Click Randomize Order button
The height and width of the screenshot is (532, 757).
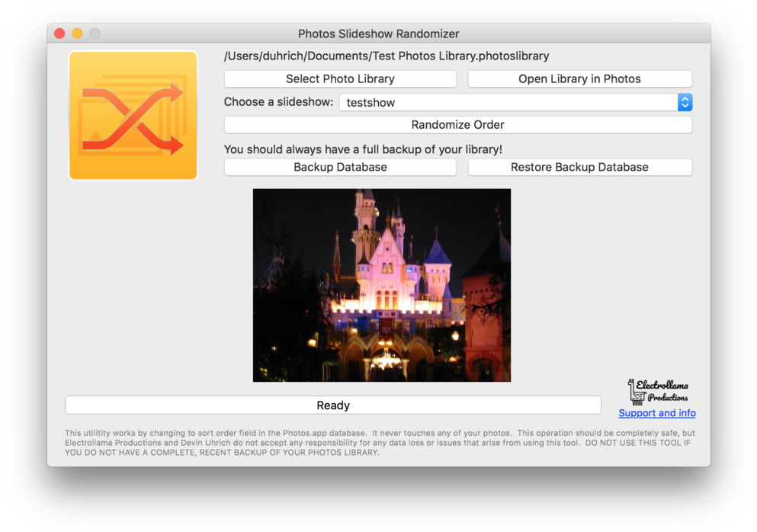tap(457, 124)
